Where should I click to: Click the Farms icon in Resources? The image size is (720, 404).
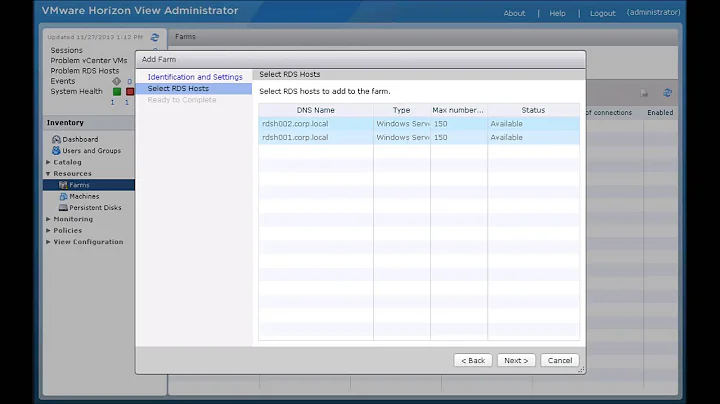pyautogui.click(x=63, y=185)
